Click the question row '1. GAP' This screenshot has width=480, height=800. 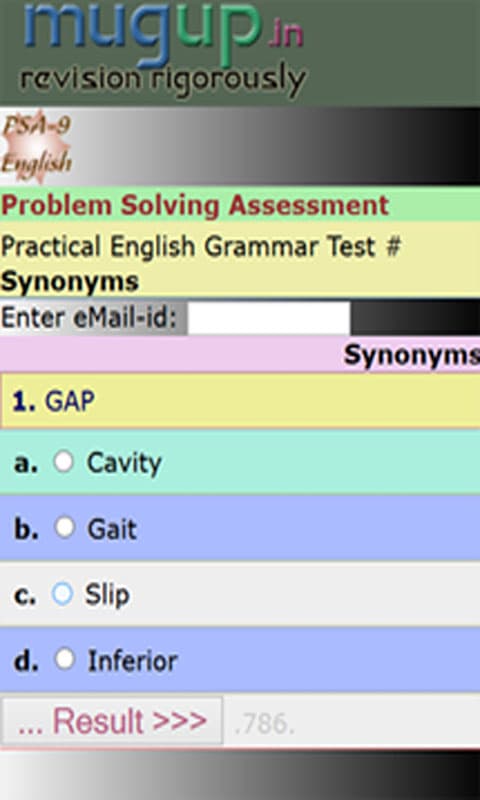pos(240,401)
